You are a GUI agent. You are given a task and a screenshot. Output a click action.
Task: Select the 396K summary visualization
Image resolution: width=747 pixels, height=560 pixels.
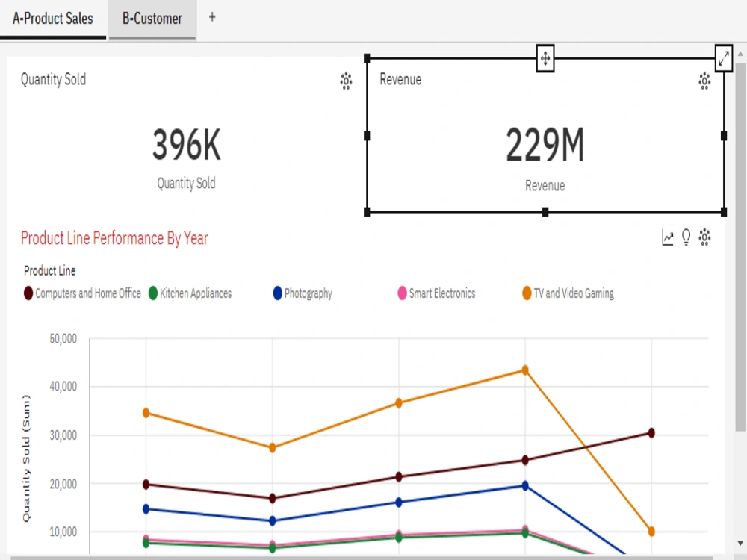(186, 145)
